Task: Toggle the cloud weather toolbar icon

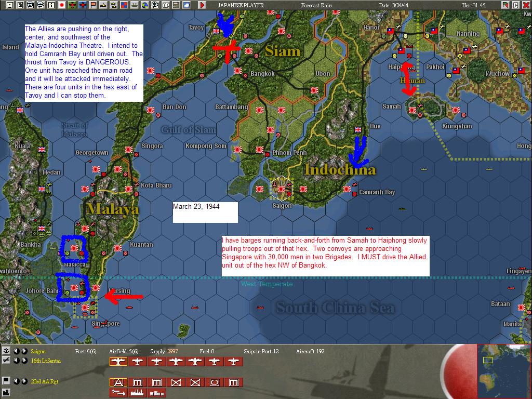Action: click(187, 5)
